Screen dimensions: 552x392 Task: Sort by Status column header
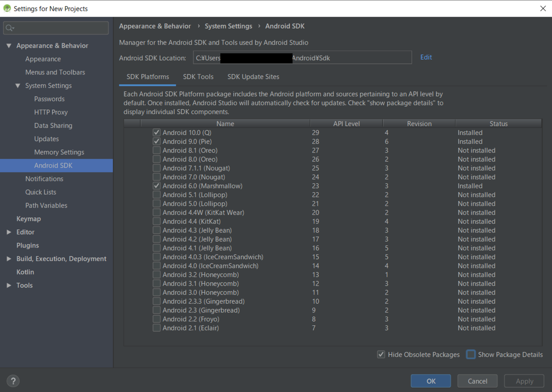click(499, 124)
